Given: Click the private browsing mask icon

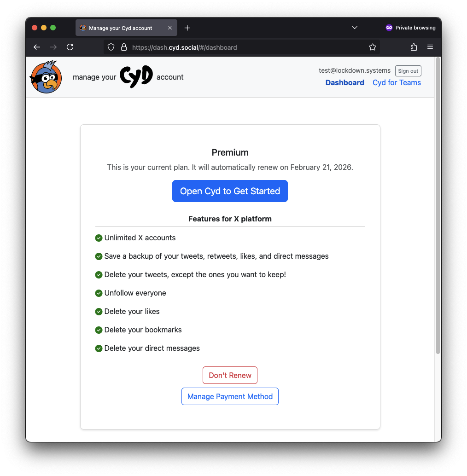Looking at the screenshot, I should [x=388, y=28].
